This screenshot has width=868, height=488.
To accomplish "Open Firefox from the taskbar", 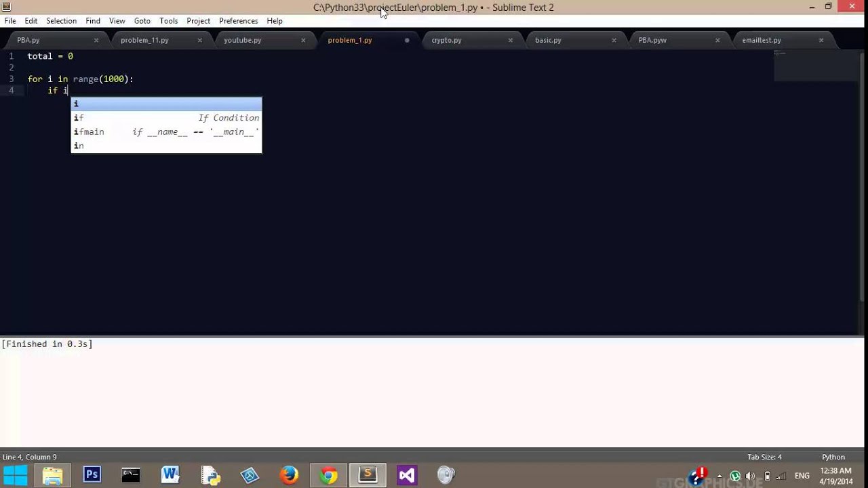I will [289, 476].
